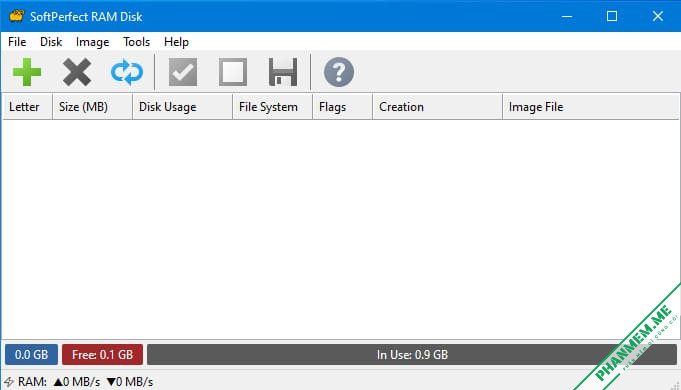Open the Help menu
The height and width of the screenshot is (390, 681).
(x=176, y=42)
